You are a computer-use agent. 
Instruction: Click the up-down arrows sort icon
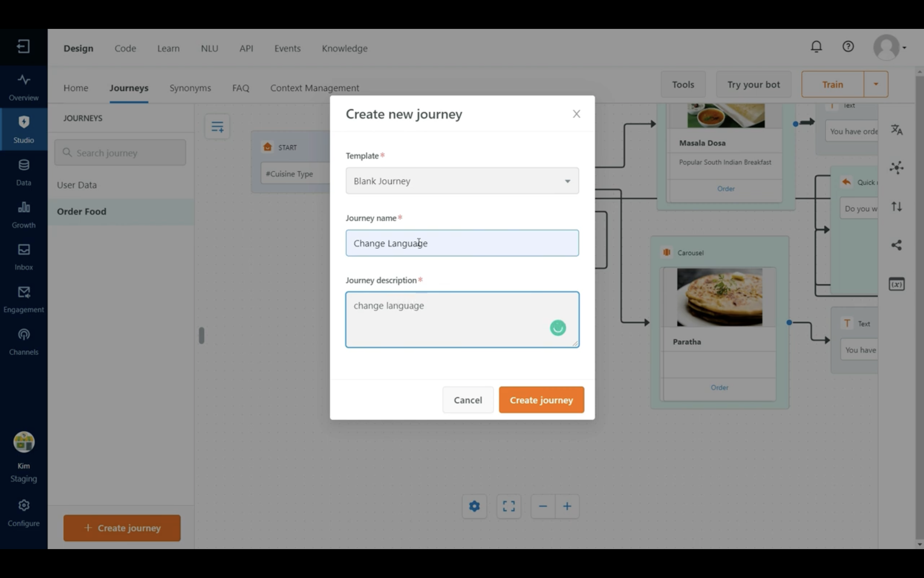pyautogui.click(x=896, y=207)
